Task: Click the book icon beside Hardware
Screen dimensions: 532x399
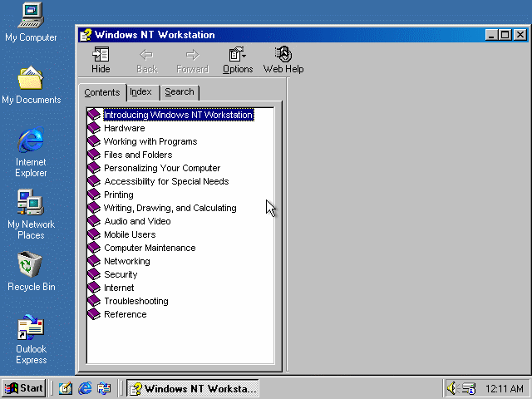Action: 94,128
